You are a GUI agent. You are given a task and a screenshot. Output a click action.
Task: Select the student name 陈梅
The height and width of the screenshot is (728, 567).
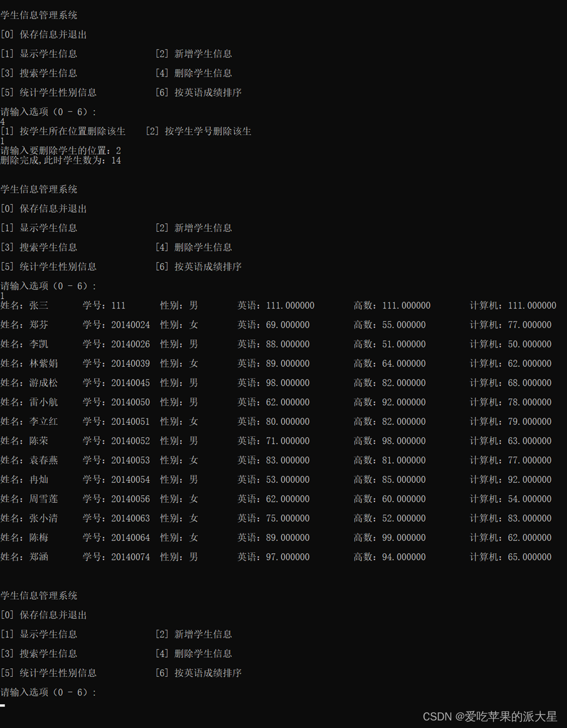click(39, 538)
